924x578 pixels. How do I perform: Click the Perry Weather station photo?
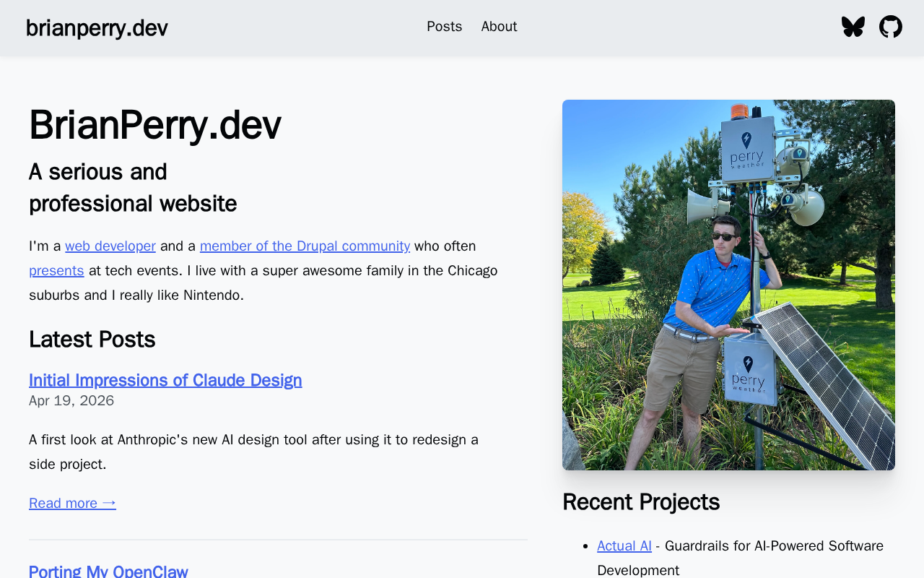728,285
